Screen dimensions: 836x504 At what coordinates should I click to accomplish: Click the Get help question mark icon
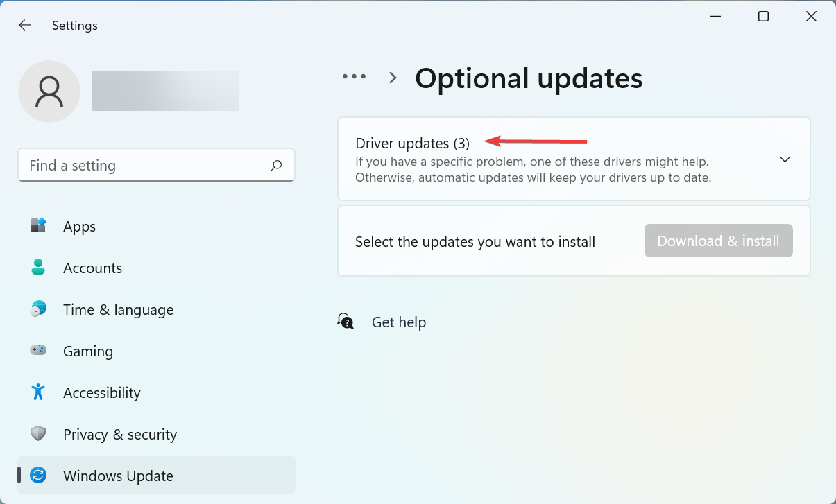coord(346,321)
